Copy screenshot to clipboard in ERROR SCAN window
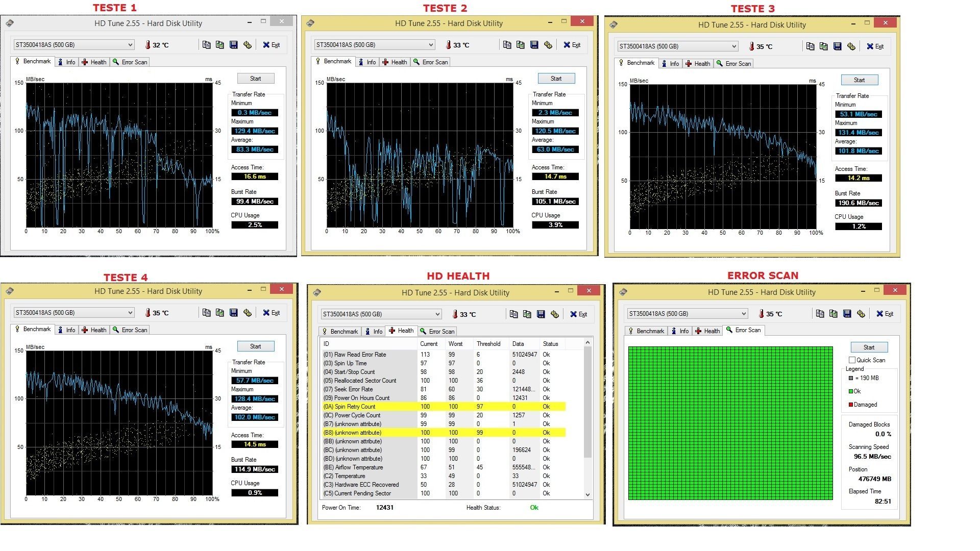Viewport: 980px width, 551px height. 834,314
